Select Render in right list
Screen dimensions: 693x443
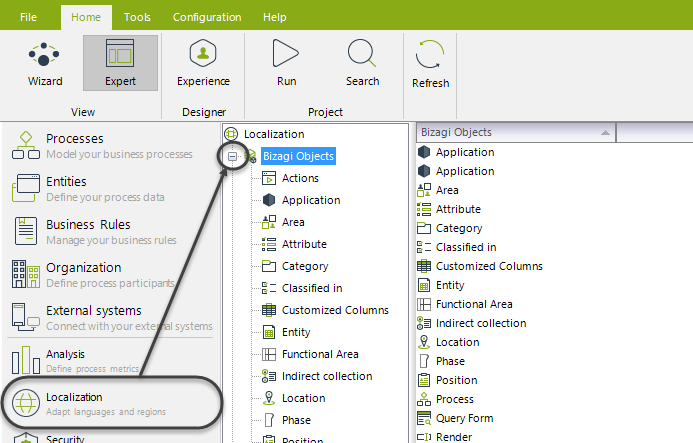click(x=453, y=437)
